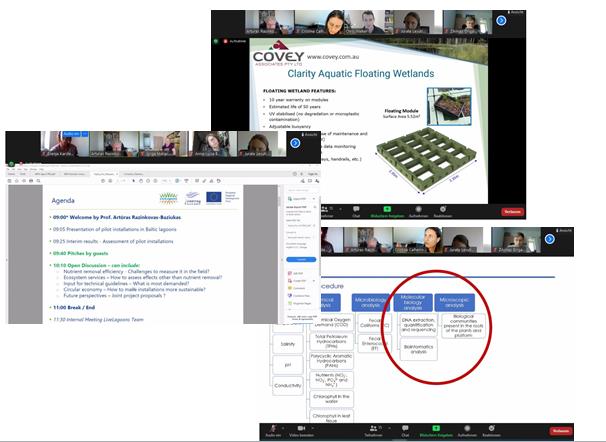Click '09:40 Pitches by guests' agenda line
Viewport: 606px width, 442px height.
click(80, 253)
